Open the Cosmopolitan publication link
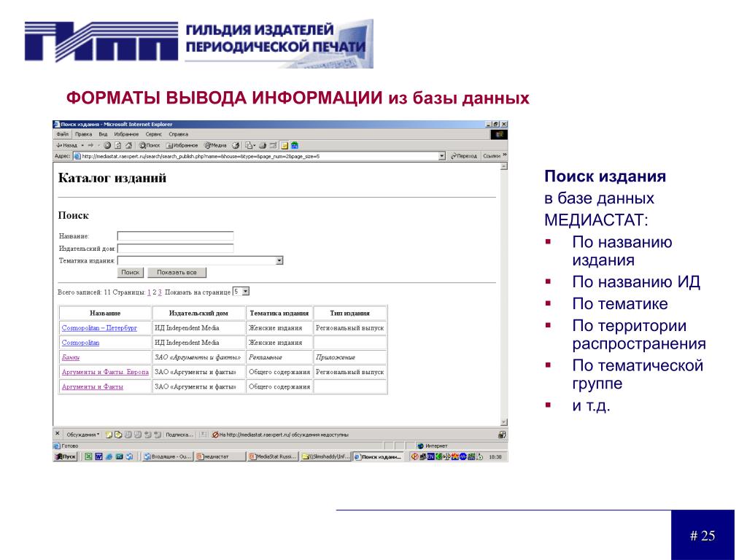Viewport: 747px width, 560px height. [80, 343]
